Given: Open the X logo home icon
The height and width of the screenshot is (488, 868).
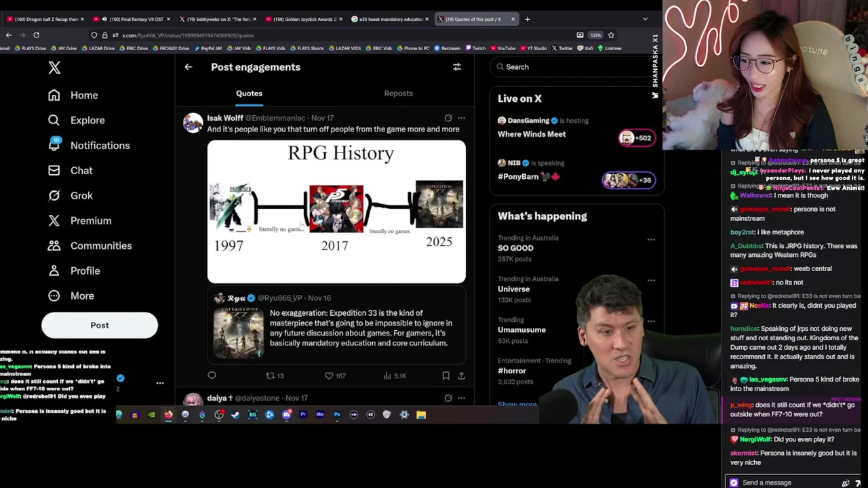Looking at the screenshot, I should click(54, 67).
